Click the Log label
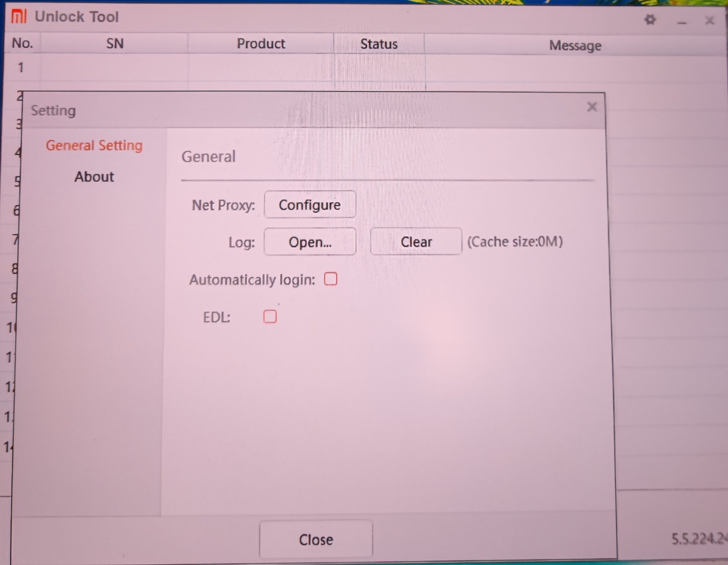 (x=242, y=242)
